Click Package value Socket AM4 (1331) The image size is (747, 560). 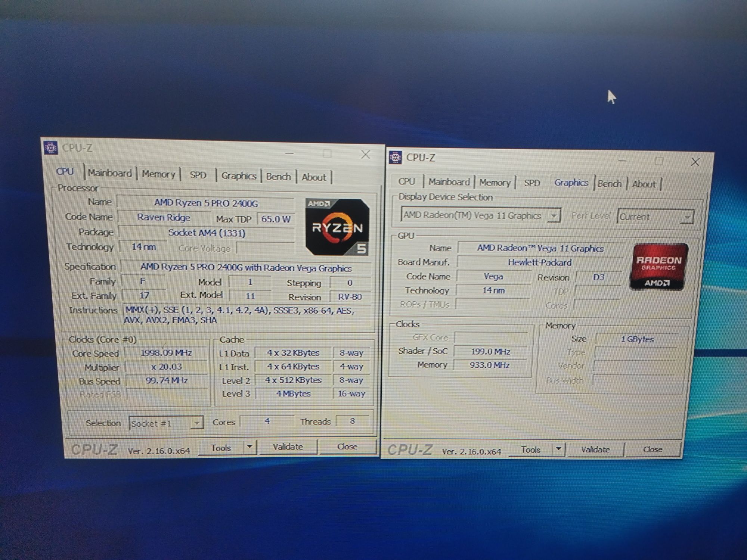pyautogui.click(x=207, y=233)
